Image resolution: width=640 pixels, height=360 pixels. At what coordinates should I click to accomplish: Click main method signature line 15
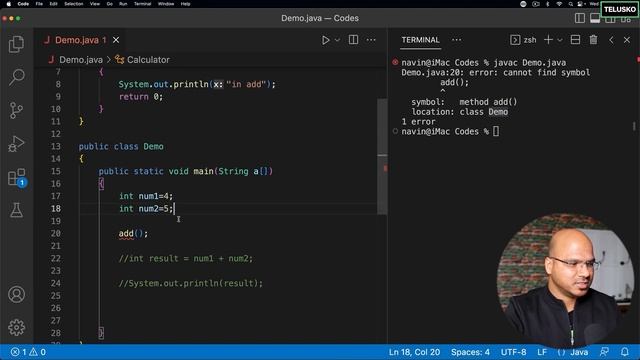[185, 171]
